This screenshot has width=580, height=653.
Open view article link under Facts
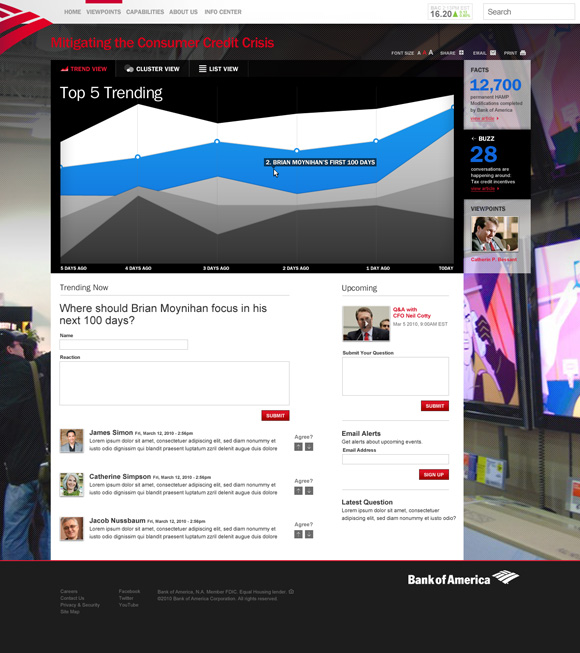pyautogui.click(x=484, y=119)
